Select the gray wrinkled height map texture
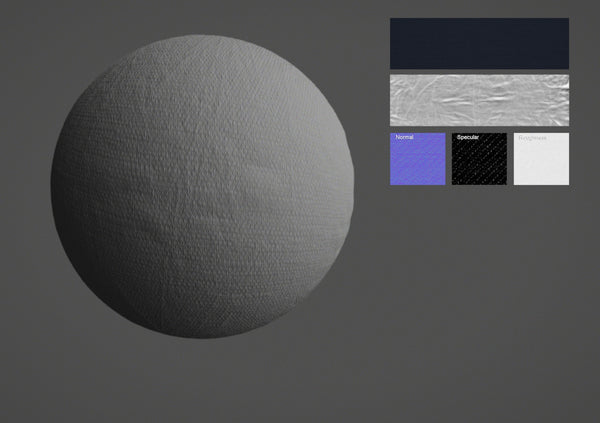 point(479,100)
